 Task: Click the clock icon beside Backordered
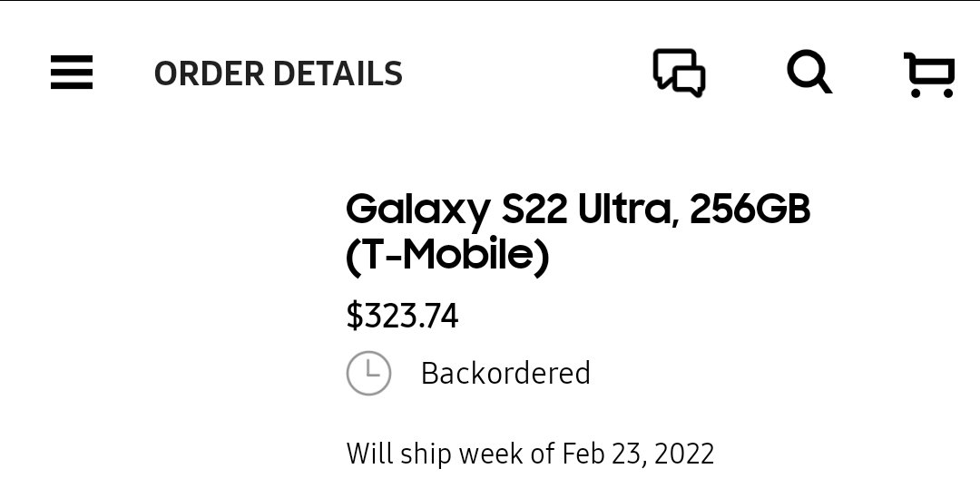(x=368, y=373)
